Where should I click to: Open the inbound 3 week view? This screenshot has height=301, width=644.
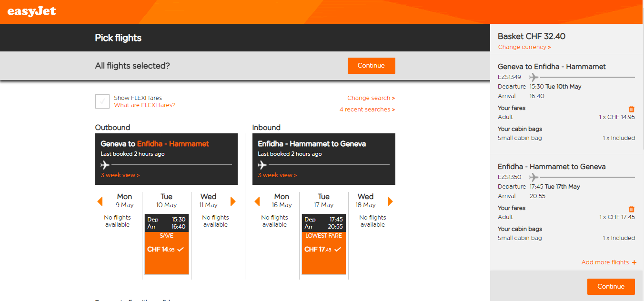pos(277,175)
